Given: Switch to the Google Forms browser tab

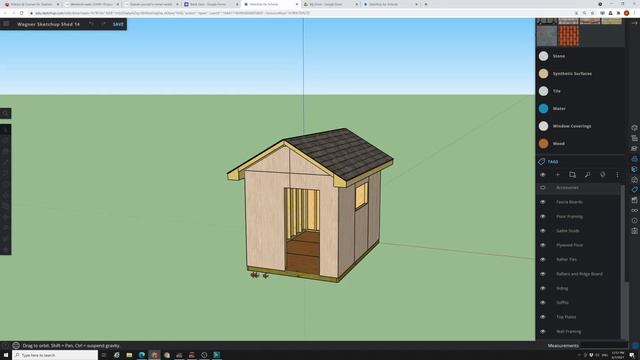Looking at the screenshot, I should (x=210, y=4).
